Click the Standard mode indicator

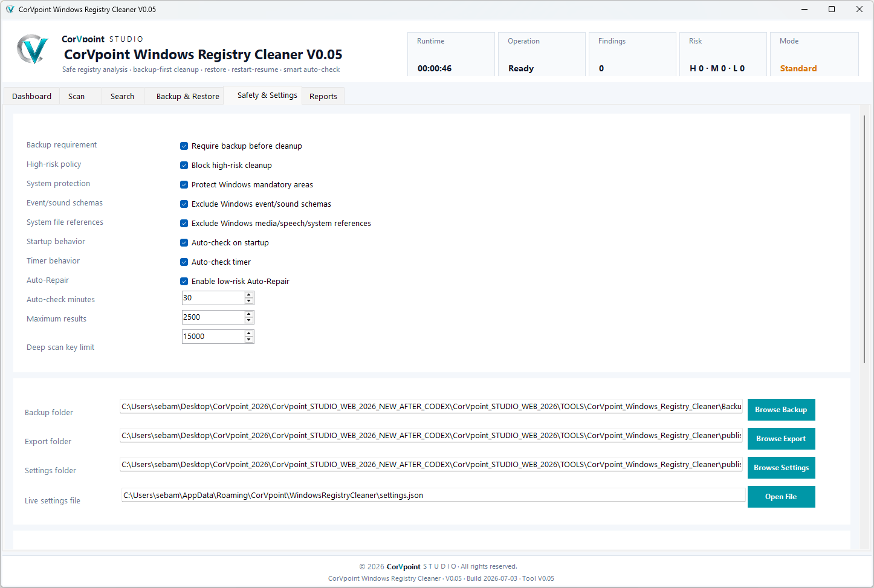point(798,68)
